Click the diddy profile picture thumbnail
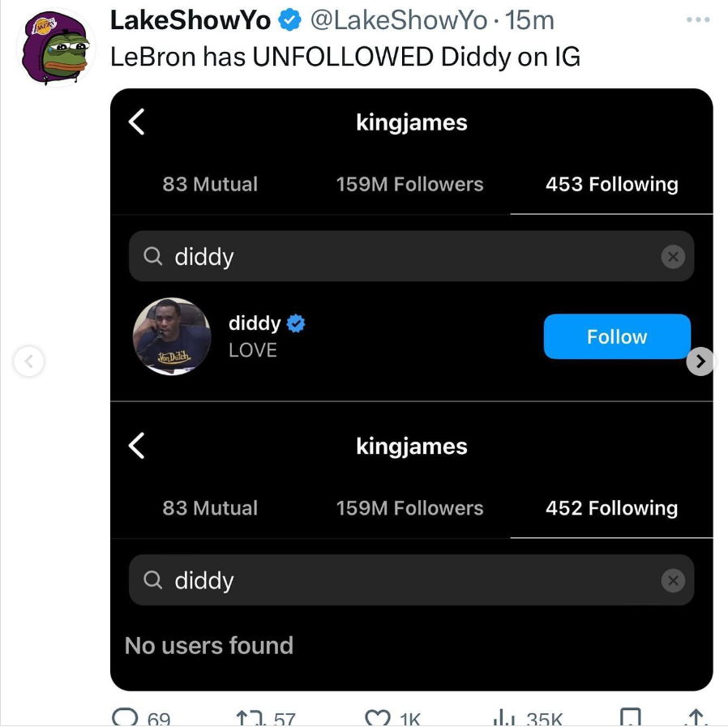 click(x=172, y=336)
